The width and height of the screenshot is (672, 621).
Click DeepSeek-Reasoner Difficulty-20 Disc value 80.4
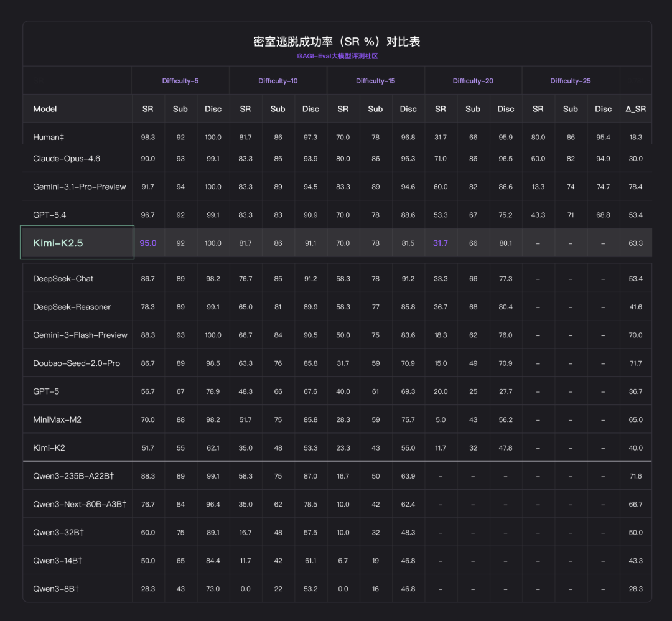pos(506,307)
